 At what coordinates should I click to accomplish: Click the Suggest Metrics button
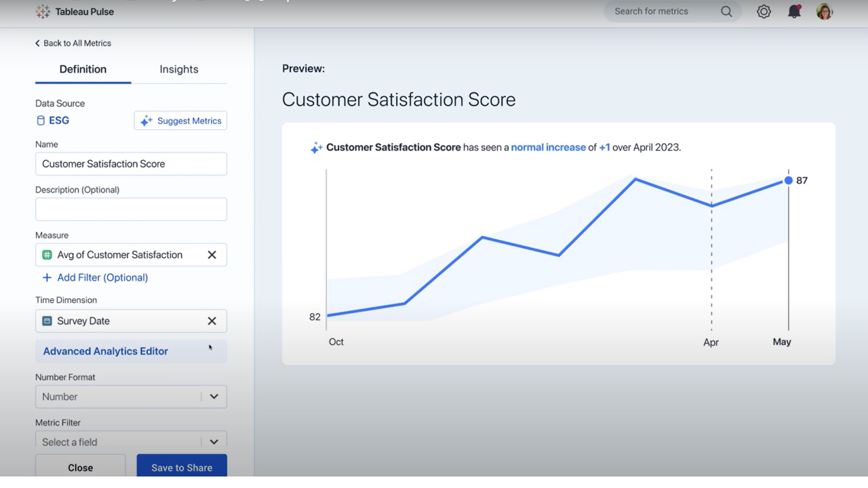tap(180, 121)
